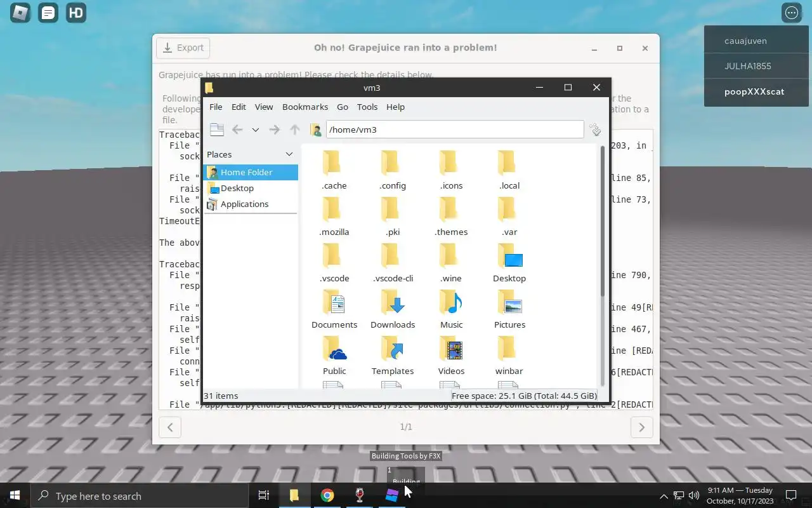Open the Tools menu
812x508 pixels.
367,107
